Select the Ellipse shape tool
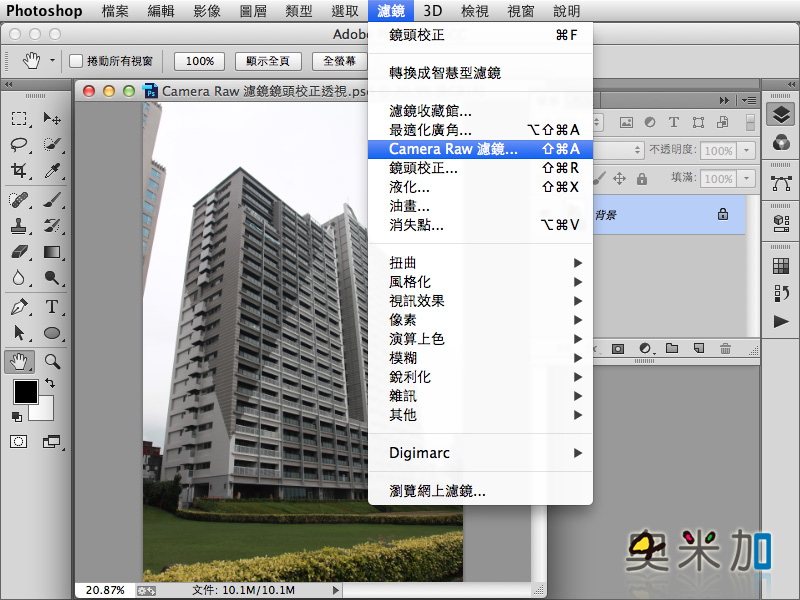Viewport: 800px width, 600px height. [x=52, y=333]
